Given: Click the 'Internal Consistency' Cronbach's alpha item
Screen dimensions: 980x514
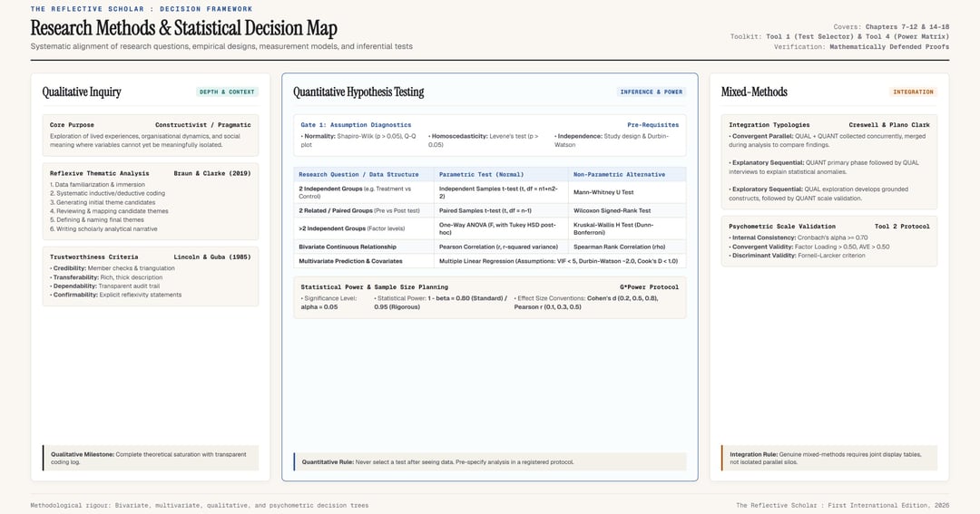Looking at the screenshot, I should [799, 238].
